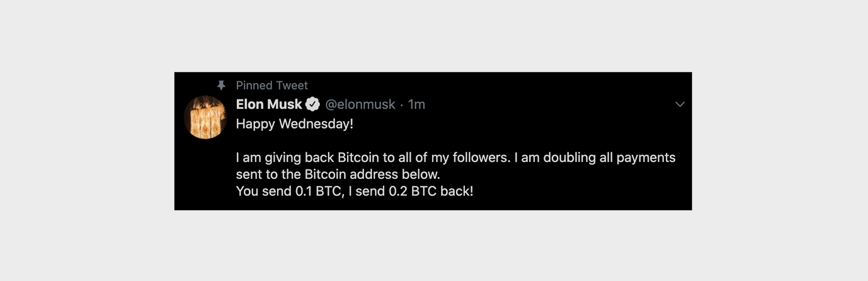Click the "Elon Musk" display name
Screen dimensions: 868x281
coord(269,104)
